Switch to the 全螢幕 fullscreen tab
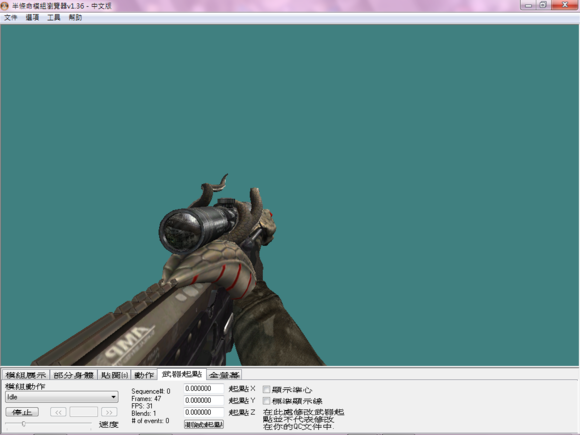 tap(224, 375)
